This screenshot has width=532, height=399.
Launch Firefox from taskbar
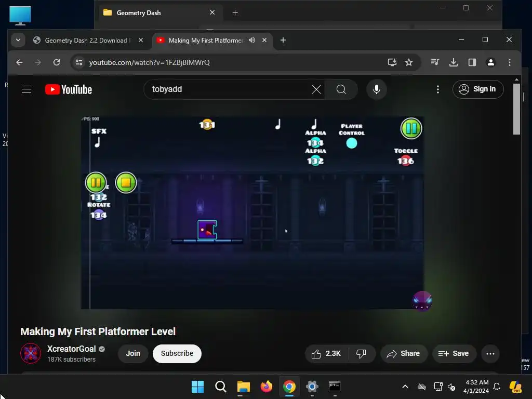point(267,387)
